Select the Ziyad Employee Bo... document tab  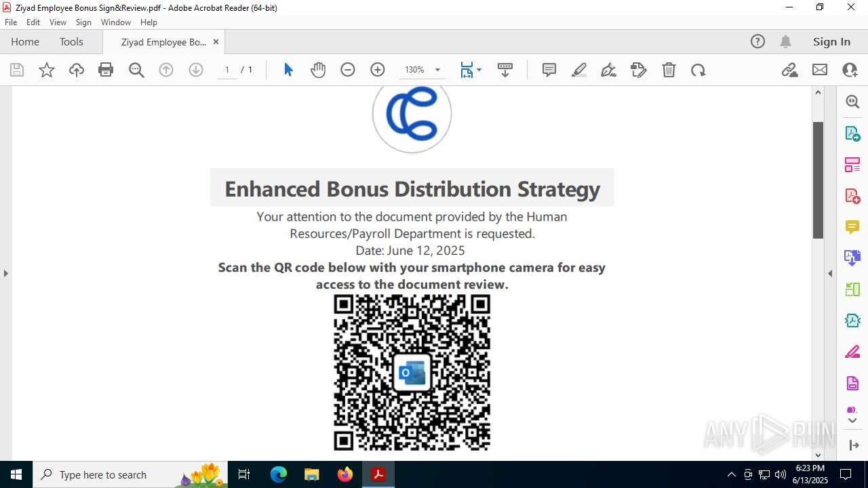pyautogui.click(x=163, y=42)
